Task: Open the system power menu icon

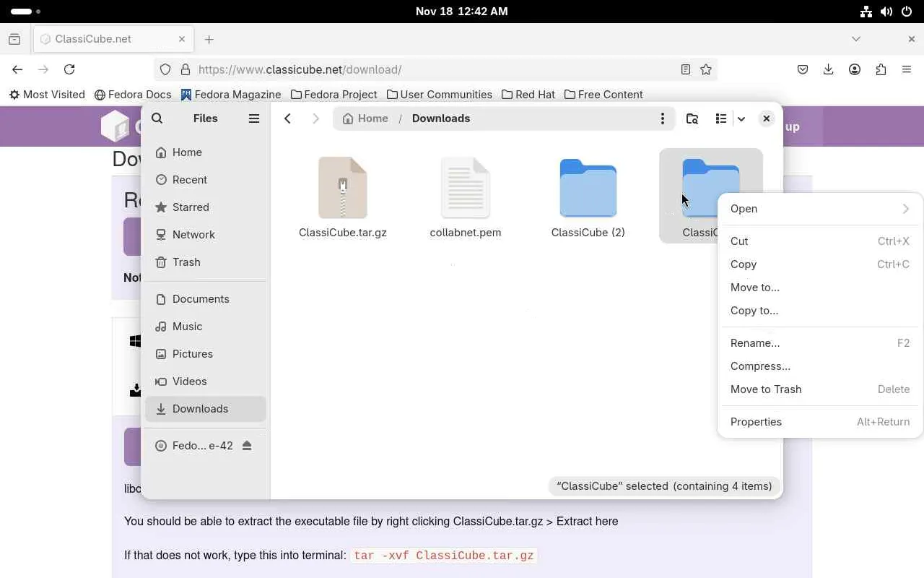Action: coord(907,12)
